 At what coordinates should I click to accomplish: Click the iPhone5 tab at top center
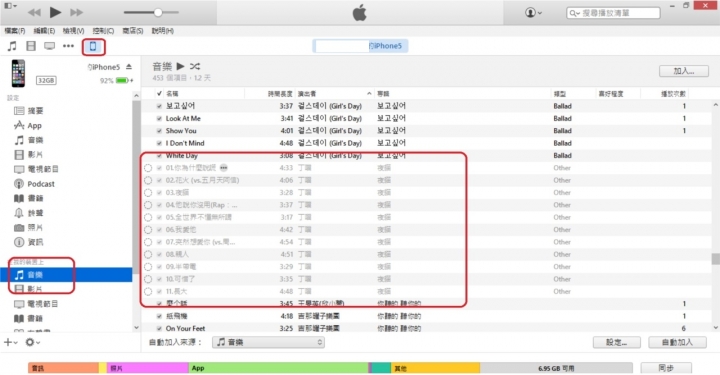point(360,46)
